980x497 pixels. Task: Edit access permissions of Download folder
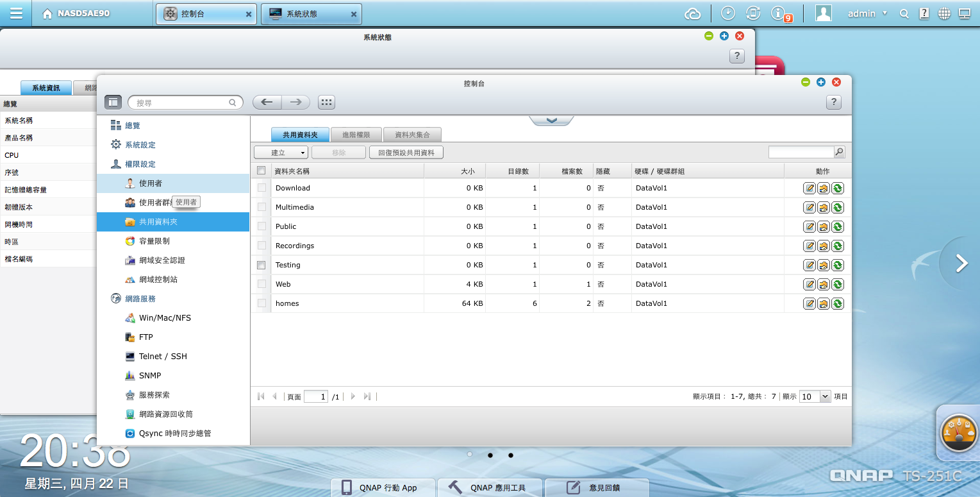tap(824, 189)
